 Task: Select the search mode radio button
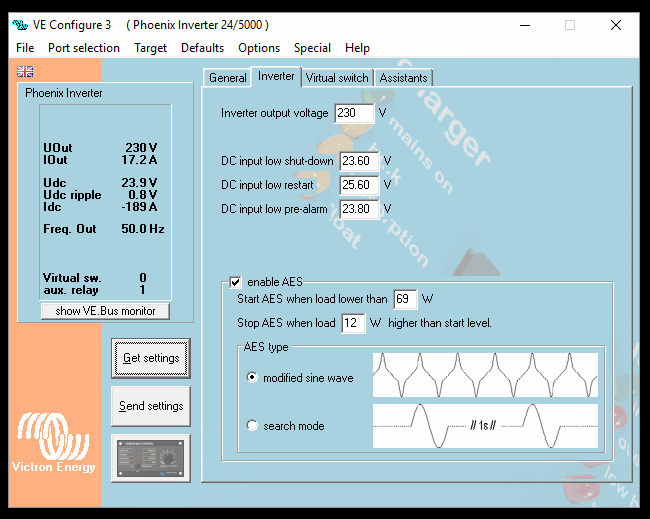coord(252,426)
